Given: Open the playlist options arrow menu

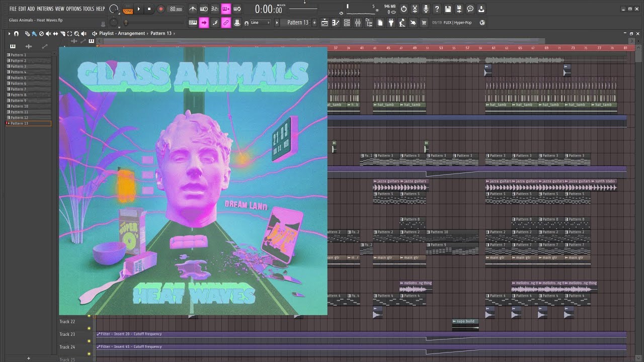Looking at the screenshot, I should pyautogui.click(x=9, y=33).
